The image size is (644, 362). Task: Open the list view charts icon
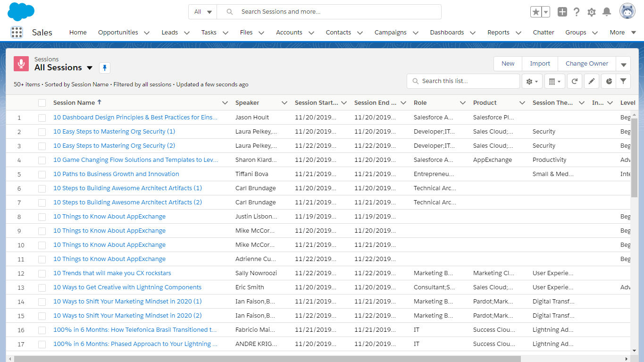[x=608, y=81]
